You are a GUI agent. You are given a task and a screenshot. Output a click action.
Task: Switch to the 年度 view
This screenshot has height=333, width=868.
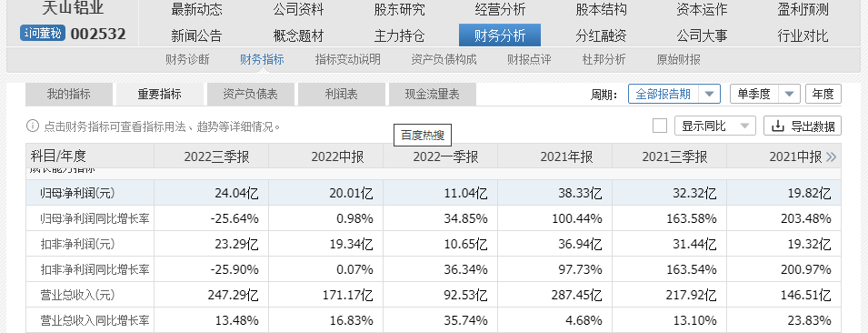(823, 94)
